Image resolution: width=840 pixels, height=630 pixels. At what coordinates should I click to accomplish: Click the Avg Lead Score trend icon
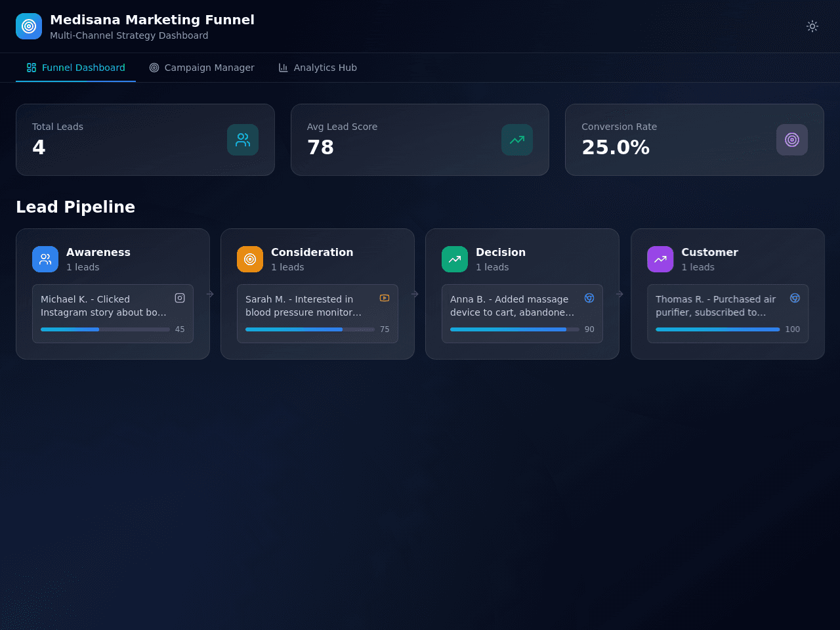tap(517, 140)
